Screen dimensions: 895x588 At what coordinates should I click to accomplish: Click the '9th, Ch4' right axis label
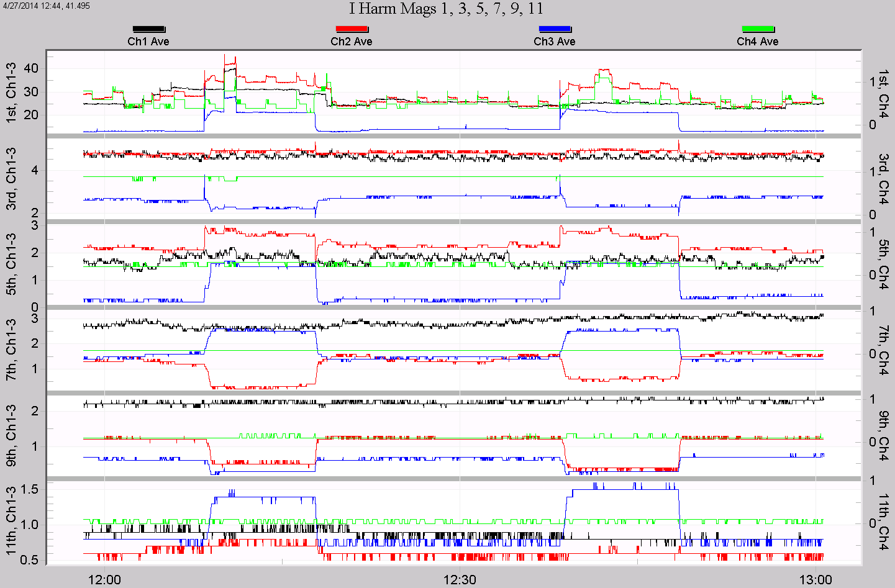pyautogui.click(x=883, y=435)
